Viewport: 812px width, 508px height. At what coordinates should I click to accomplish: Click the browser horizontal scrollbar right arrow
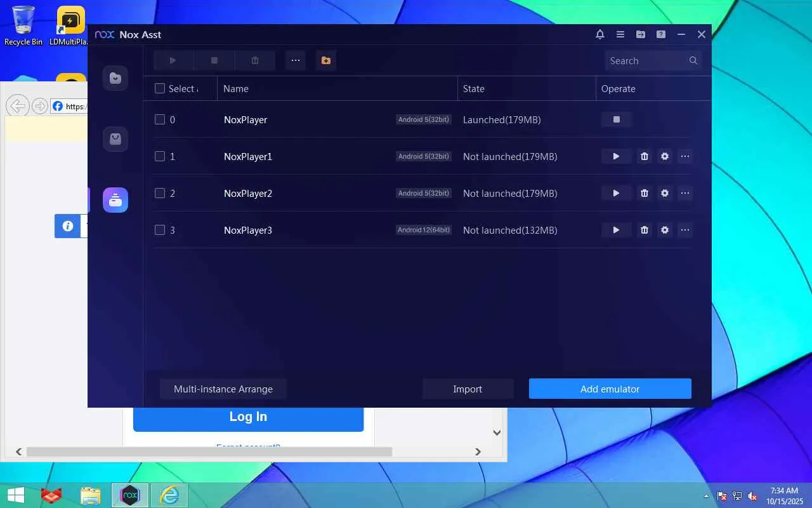[478, 451]
